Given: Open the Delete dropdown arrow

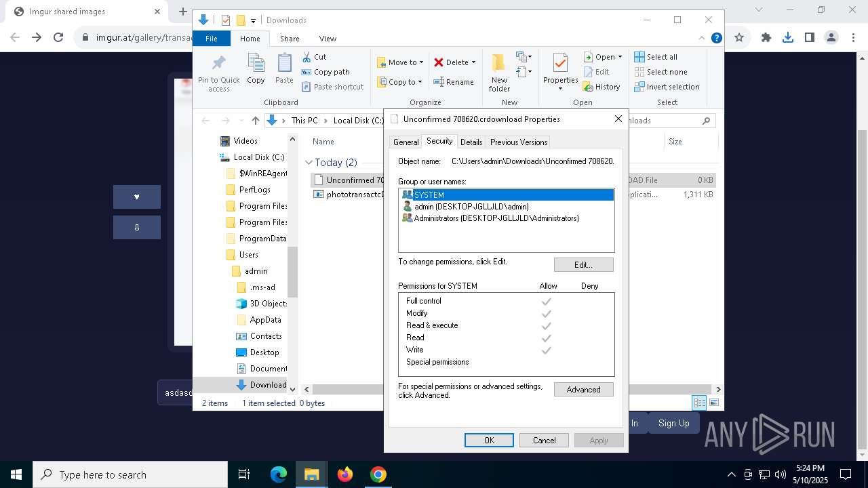Looking at the screenshot, I should pos(473,62).
